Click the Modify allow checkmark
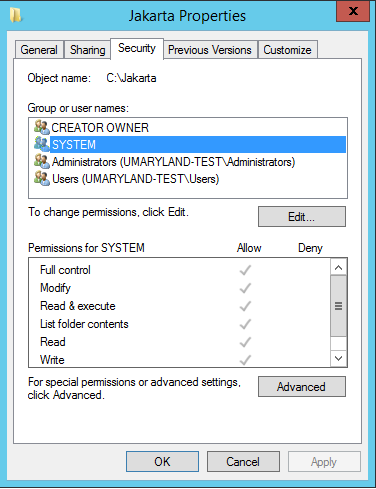Screen dimensions: 376x489 point(245,288)
